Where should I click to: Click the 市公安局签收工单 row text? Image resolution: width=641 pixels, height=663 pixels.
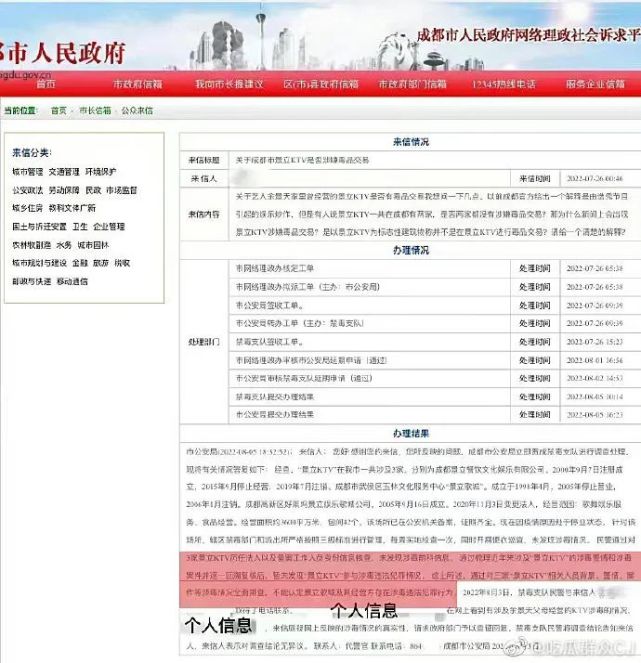[269, 305]
